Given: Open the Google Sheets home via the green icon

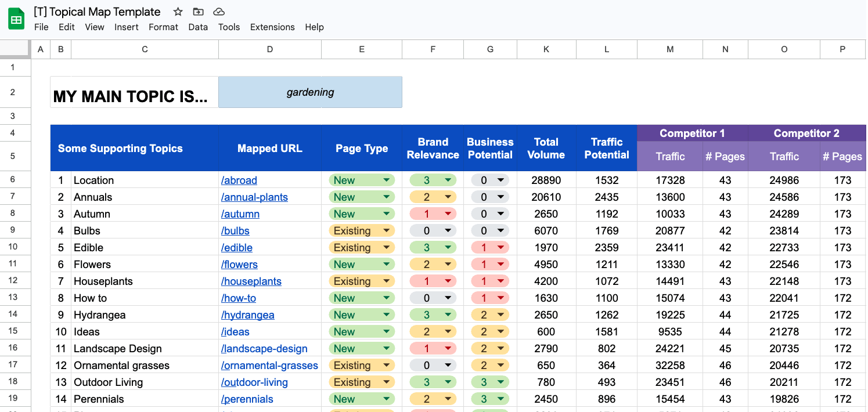Looking at the screenshot, I should point(16,18).
